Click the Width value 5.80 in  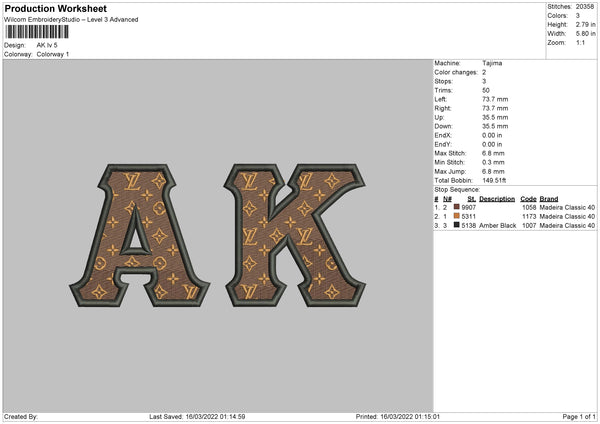coord(585,34)
